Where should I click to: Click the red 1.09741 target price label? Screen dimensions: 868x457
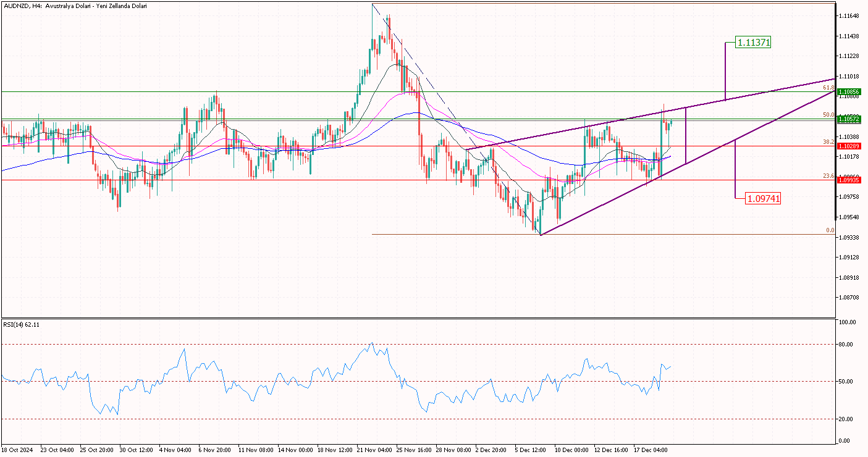tap(763, 199)
